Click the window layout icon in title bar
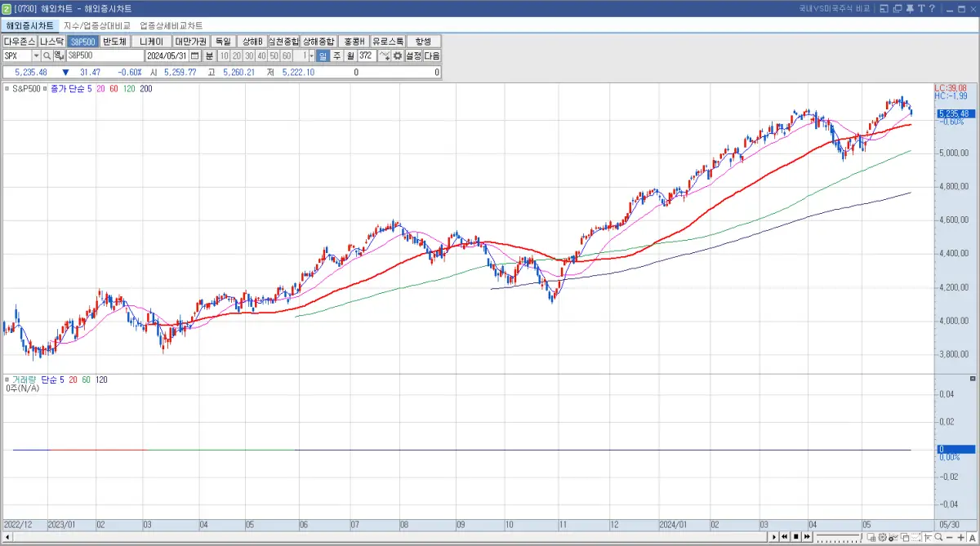 tap(884, 8)
